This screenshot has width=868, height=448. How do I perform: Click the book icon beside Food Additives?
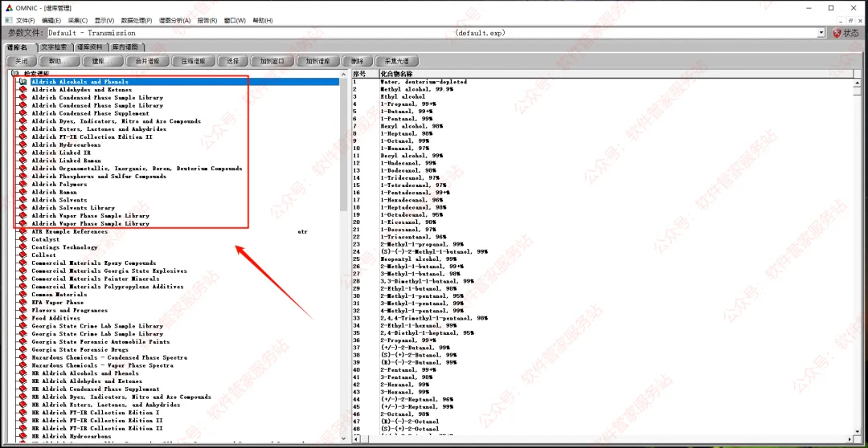23,318
